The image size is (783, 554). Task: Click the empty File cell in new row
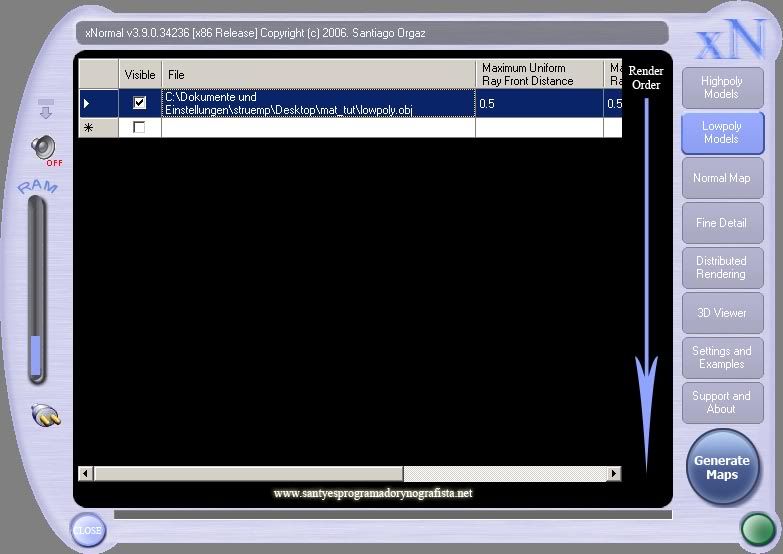coord(319,127)
